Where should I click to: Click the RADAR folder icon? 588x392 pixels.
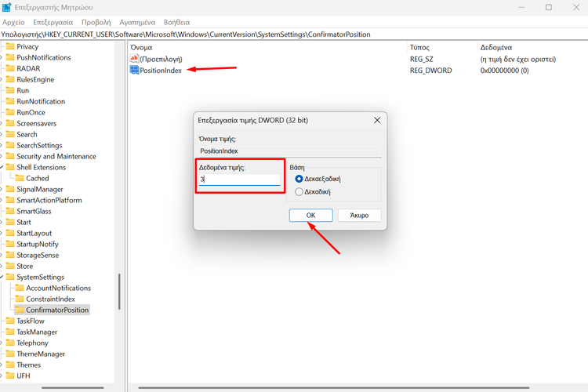(x=10, y=68)
